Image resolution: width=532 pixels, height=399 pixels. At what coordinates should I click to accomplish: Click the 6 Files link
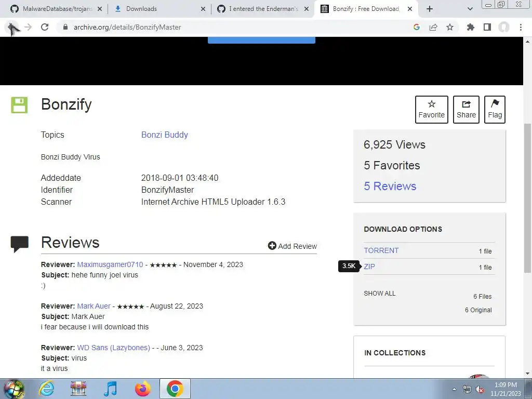(482, 297)
